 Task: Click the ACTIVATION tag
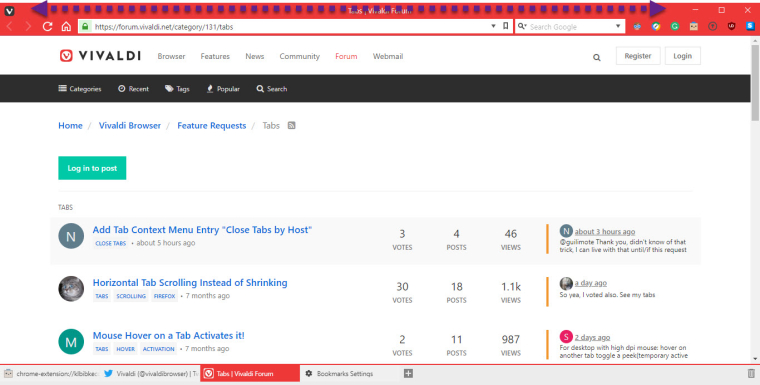coord(158,349)
